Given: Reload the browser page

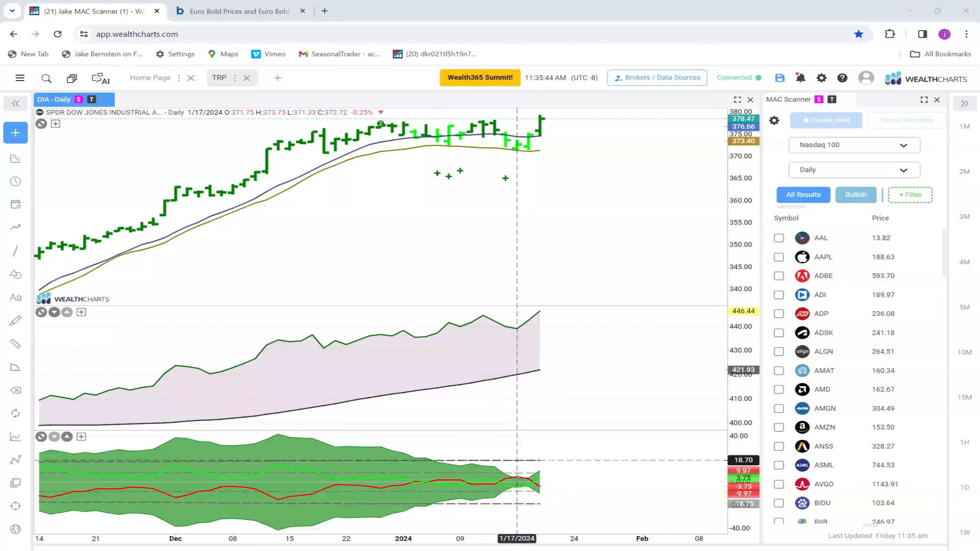Looking at the screenshot, I should click(x=58, y=34).
